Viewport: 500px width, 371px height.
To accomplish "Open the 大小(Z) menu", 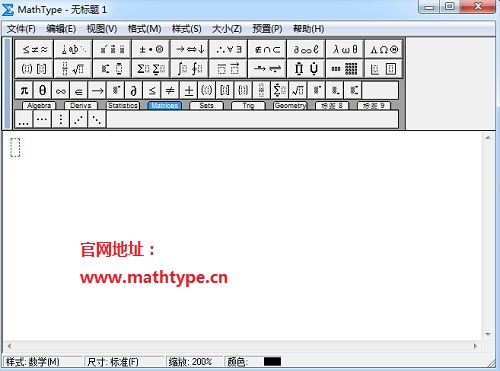I will pyautogui.click(x=227, y=29).
